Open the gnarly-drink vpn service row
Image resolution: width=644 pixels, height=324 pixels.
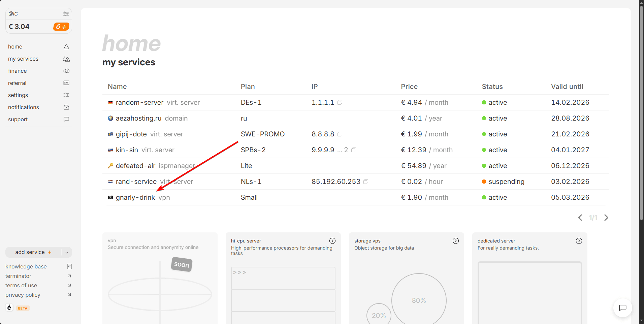pyautogui.click(x=135, y=197)
